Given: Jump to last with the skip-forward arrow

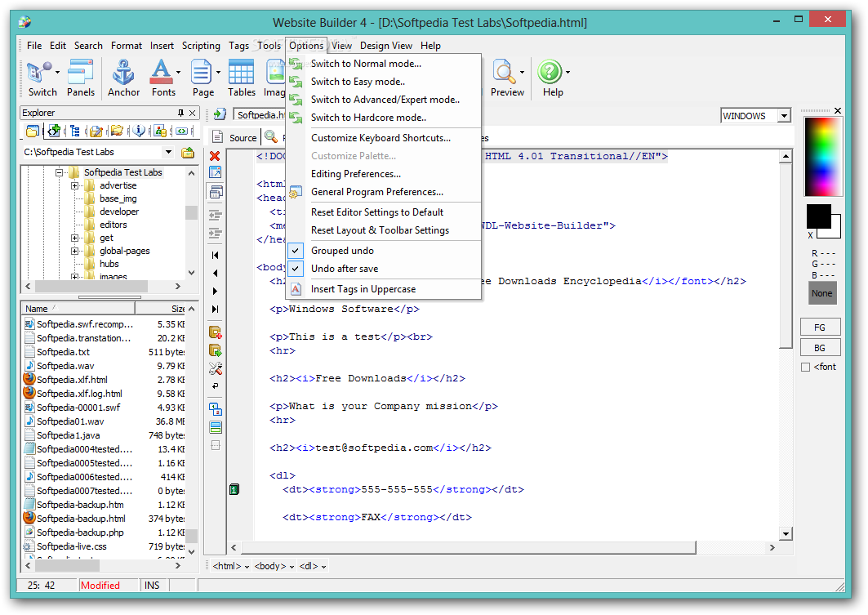Looking at the screenshot, I should 216,309.
